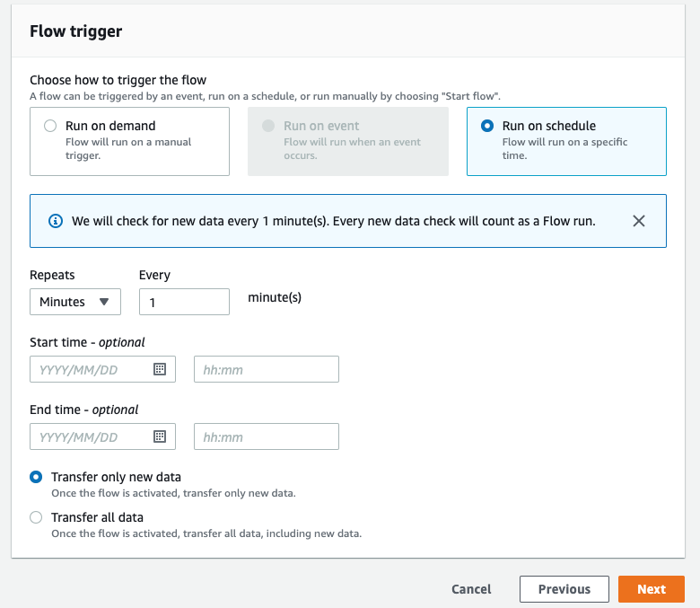Click the Start time date field
This screenshot has height=608, width=700.
coord(102,369)
